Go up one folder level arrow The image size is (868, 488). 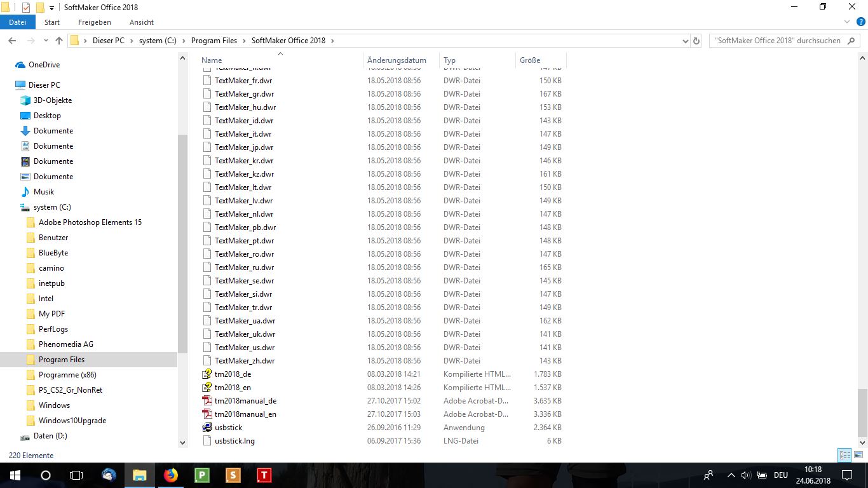(x=59, y=41)
